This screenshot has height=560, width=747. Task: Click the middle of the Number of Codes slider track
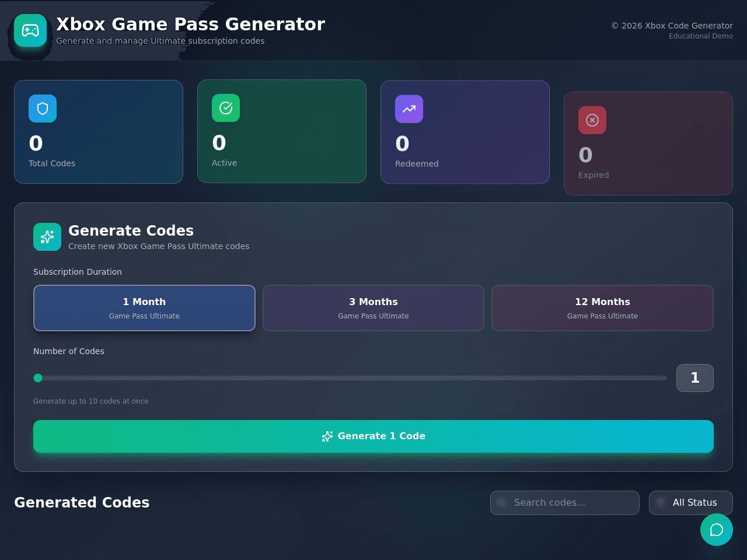click(350, 378)
